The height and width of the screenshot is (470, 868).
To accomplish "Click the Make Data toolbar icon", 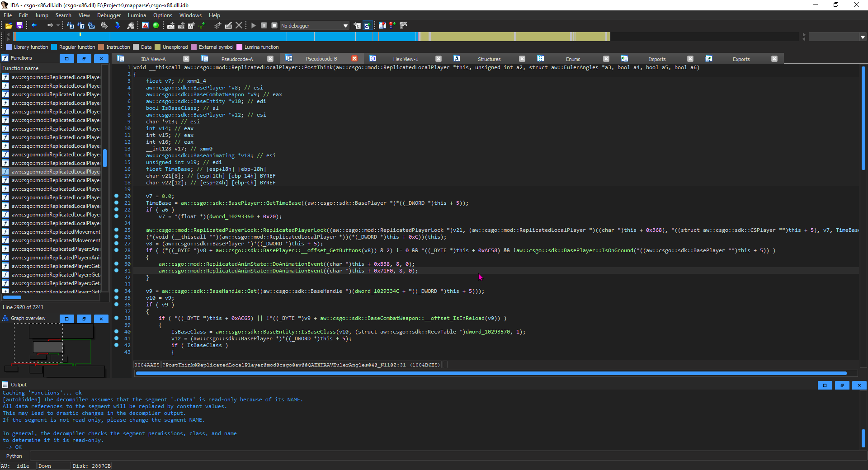I will pos(181,26).
